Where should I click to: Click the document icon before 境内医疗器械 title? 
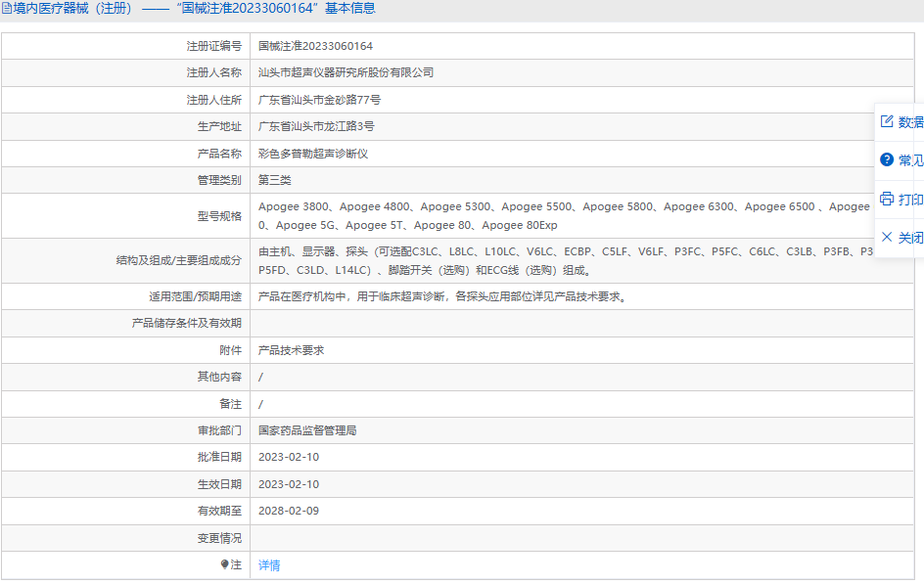[7, 8]
